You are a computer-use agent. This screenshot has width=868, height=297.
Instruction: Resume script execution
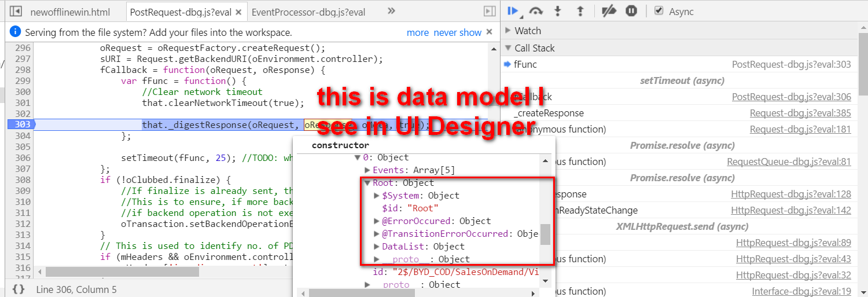(x=513, y=10)
